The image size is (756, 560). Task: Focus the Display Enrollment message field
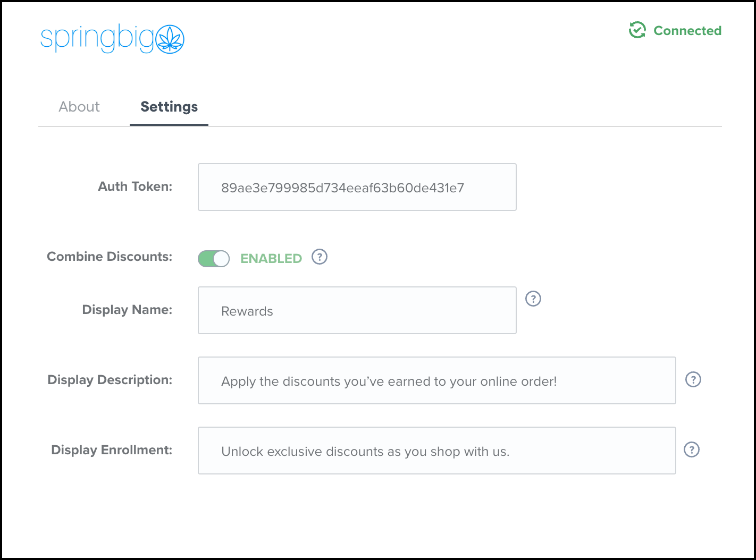coord(436,451)
